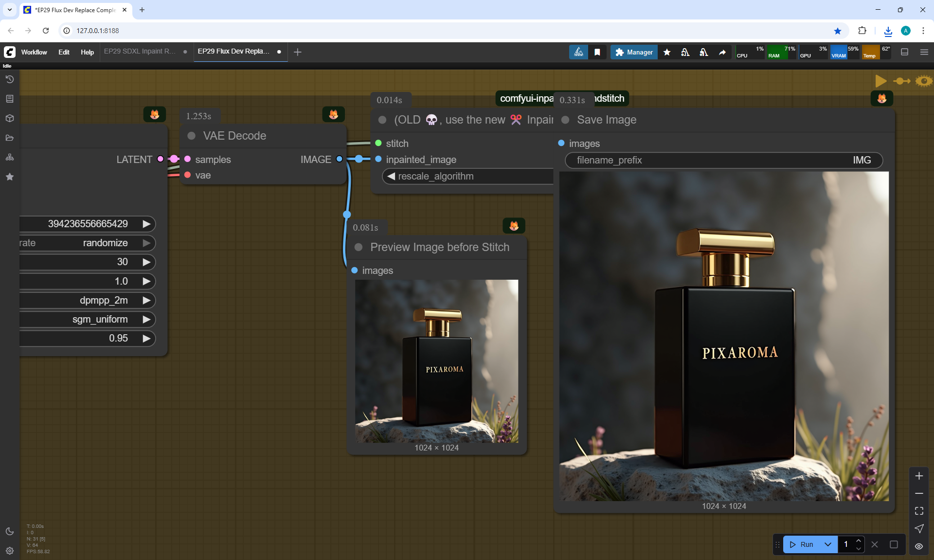Viewport: 934px width, 560px height.
Task: Click the fox icon above Save Image
Action: coord(881,99)
